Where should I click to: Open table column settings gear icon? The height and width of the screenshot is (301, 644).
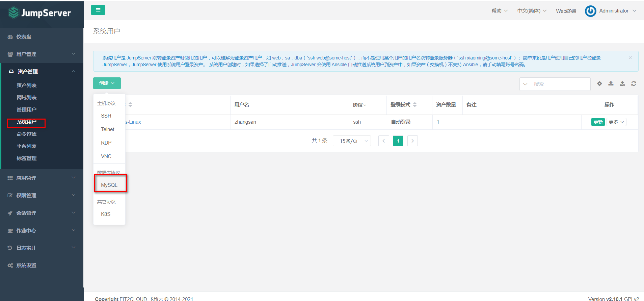(x=599, y=83)
